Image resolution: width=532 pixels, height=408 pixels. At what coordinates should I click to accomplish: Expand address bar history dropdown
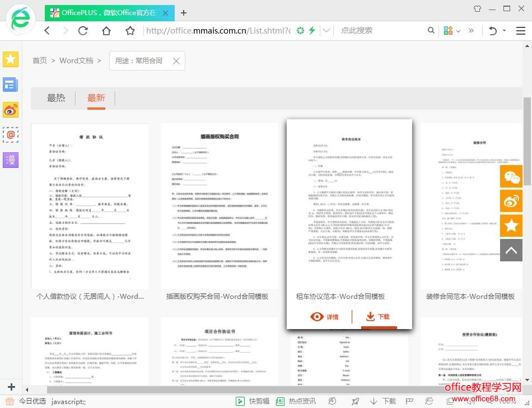pyautogui.click(x=326, y=31)
